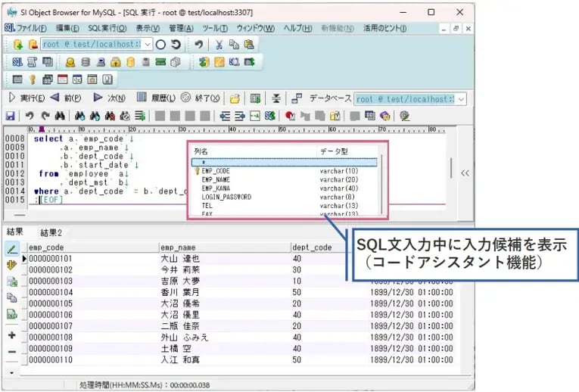Expand the side panel using << chevron
The width and height of the screenshot is (579, 392).
(465, 173)
